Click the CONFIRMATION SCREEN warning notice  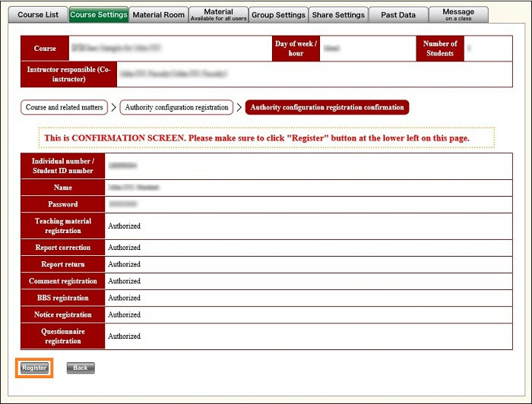coord(266,138)
